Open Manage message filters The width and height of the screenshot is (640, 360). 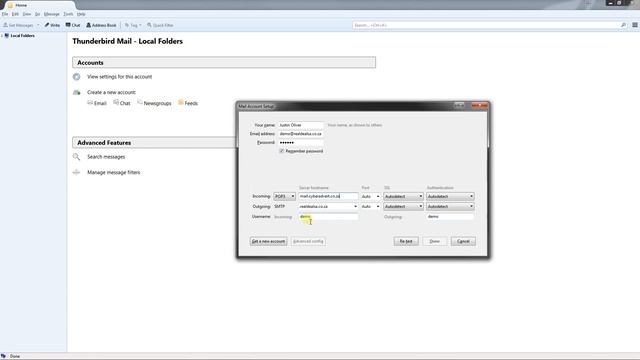coord(113,173)
